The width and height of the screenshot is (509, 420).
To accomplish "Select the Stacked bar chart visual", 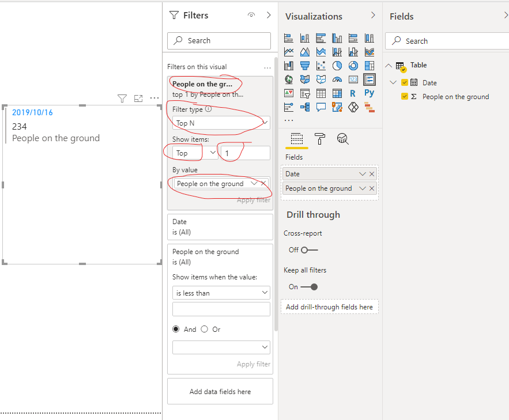I will (289, 38).
